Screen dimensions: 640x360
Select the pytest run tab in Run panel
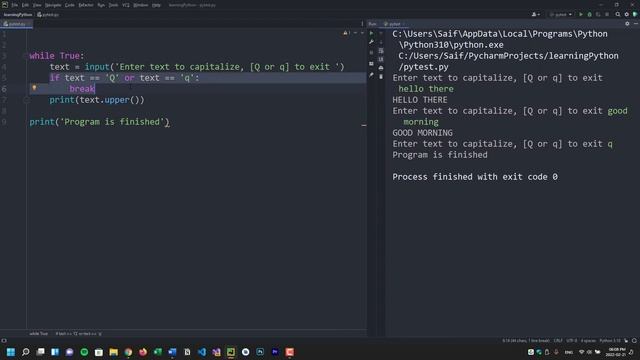pyautogui.click(x=393, y=24)
